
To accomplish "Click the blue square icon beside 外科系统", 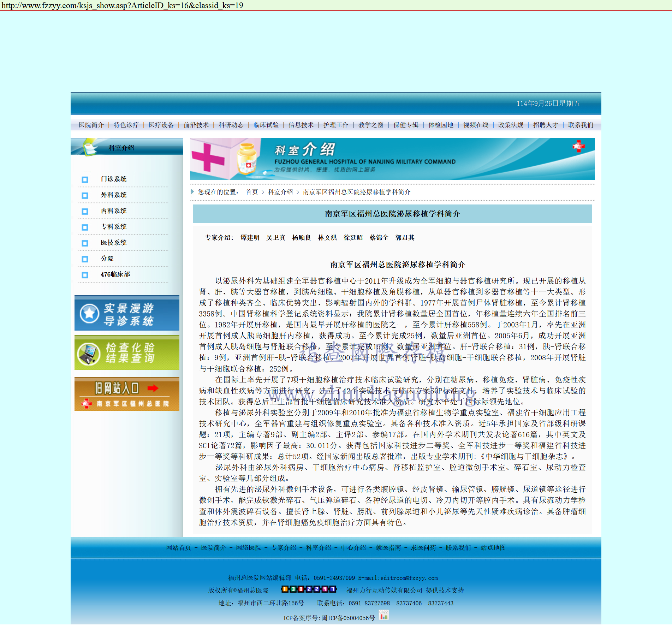I will tap(85, 196).
